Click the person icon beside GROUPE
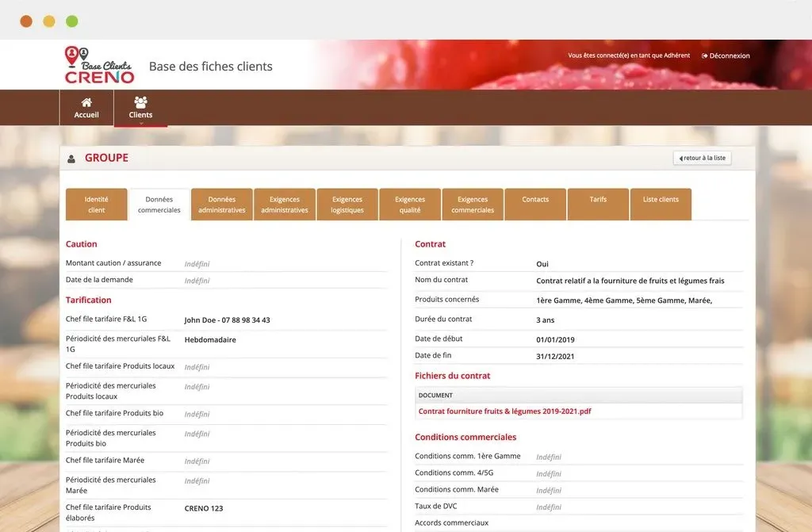The height and width of the screenshot is (532, 812). point(71,159)
